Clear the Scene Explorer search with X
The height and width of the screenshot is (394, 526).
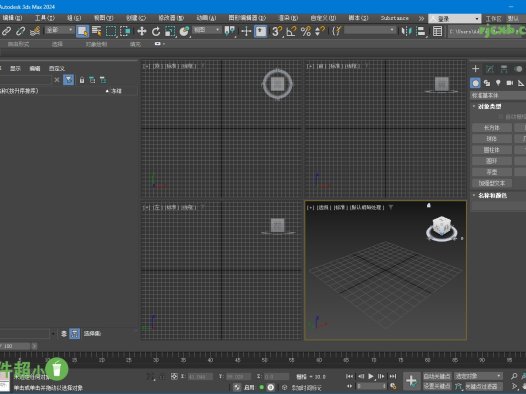pyautogui.click(x=57, y=80)
